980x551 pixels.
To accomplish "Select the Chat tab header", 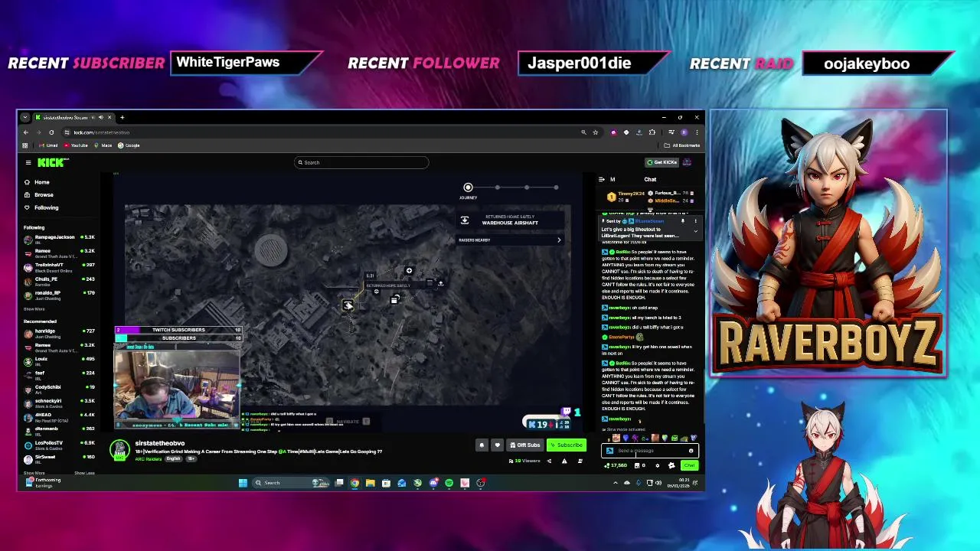I will tap(650, 179).
